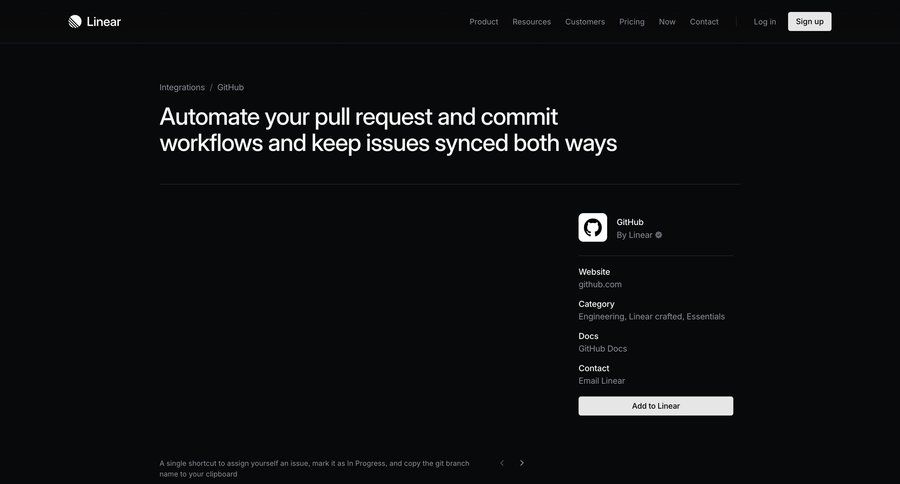Open the Now page
The image size is (900, 484).
point(667,22)
